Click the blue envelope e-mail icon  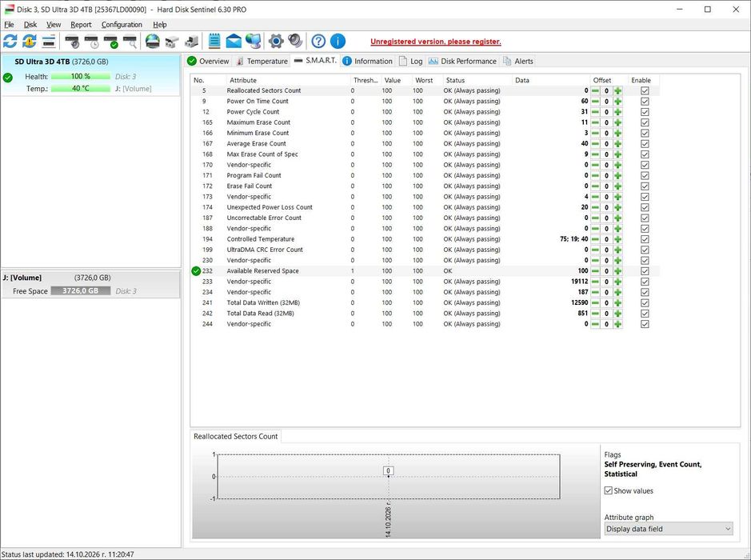(x=234, y=41)
